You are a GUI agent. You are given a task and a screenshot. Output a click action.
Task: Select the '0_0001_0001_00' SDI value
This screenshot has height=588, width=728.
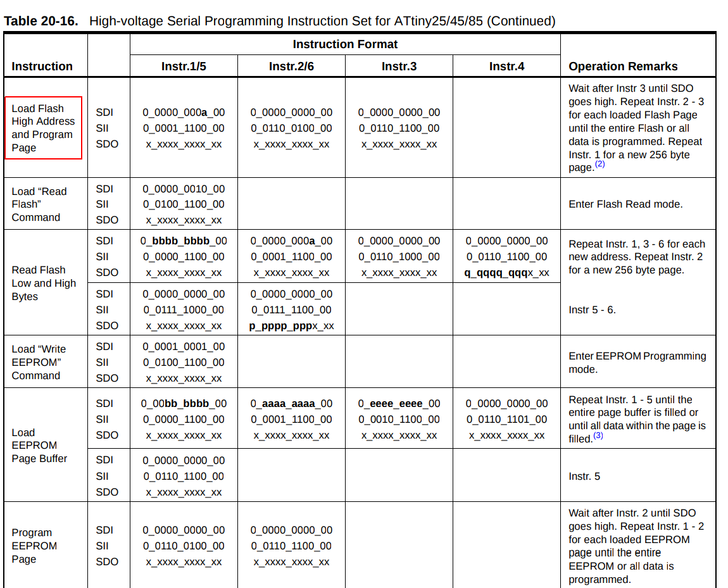[184, 347]
